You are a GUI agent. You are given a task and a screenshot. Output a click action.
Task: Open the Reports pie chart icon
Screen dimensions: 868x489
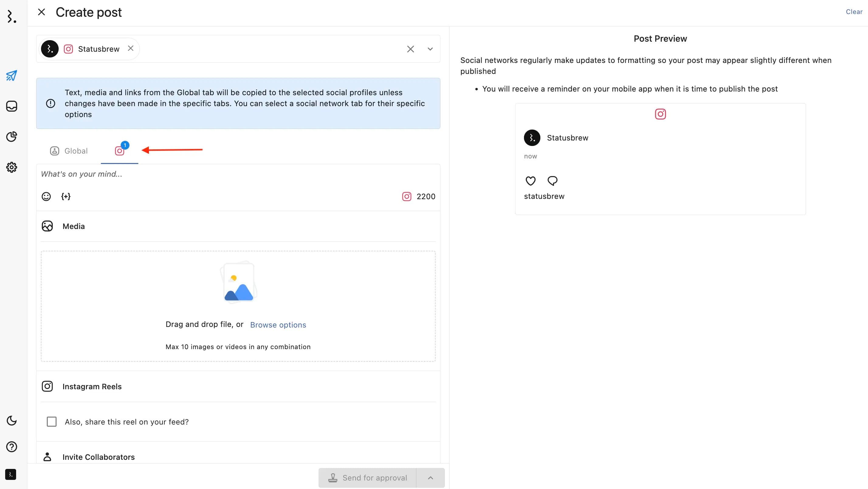point(12,137)
